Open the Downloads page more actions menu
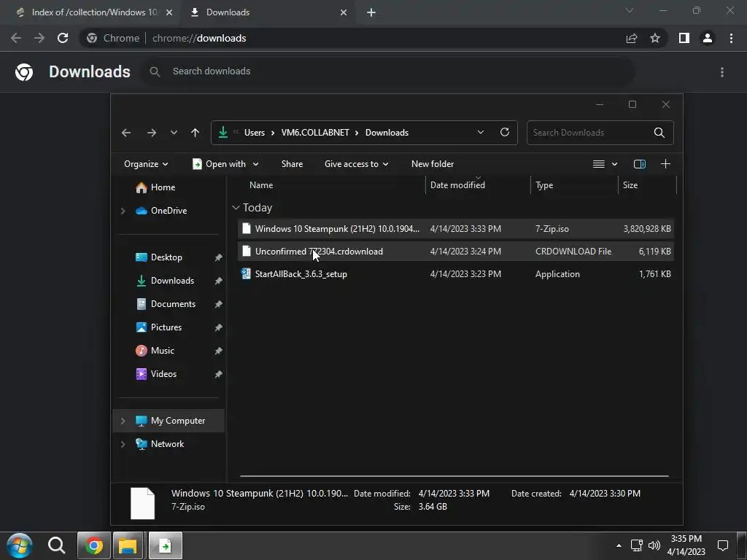Screen dimensions: 747x560 click(x=722, y=72)
